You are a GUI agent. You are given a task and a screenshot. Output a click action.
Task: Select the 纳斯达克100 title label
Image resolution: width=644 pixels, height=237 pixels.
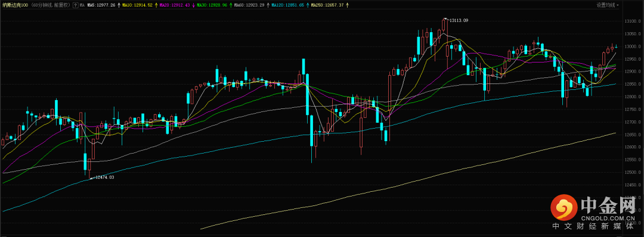(14, 5)
